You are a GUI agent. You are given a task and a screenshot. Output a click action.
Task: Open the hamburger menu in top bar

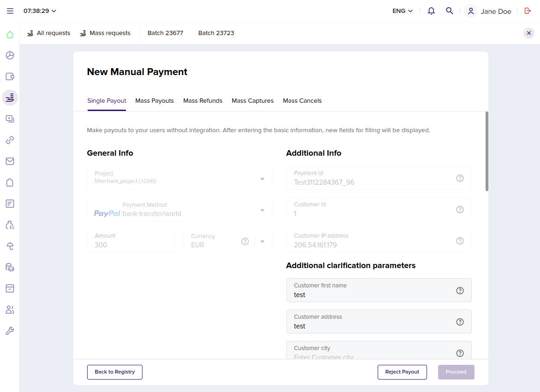point(10,11)
